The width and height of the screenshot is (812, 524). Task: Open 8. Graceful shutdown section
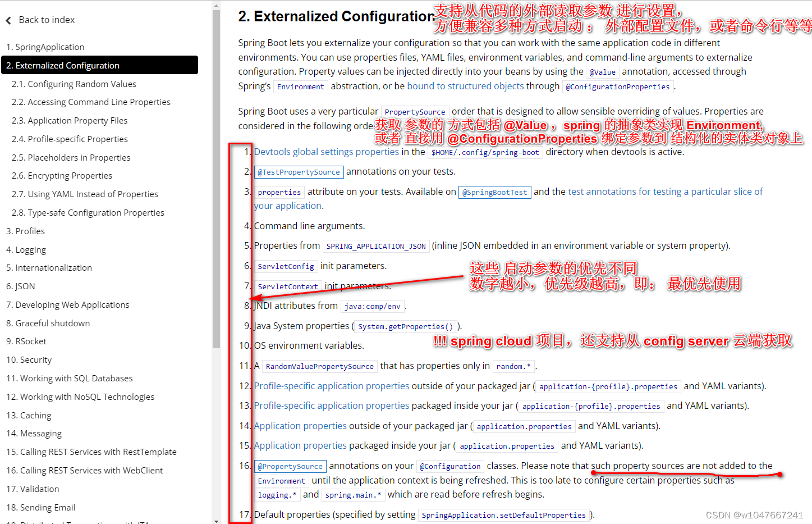pos(48,323)
